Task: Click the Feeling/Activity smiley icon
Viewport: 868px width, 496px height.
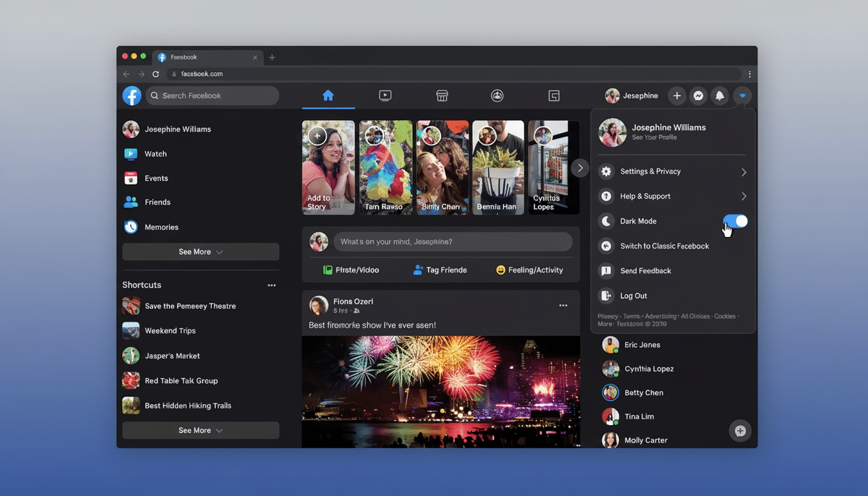Action: [502, 270]
